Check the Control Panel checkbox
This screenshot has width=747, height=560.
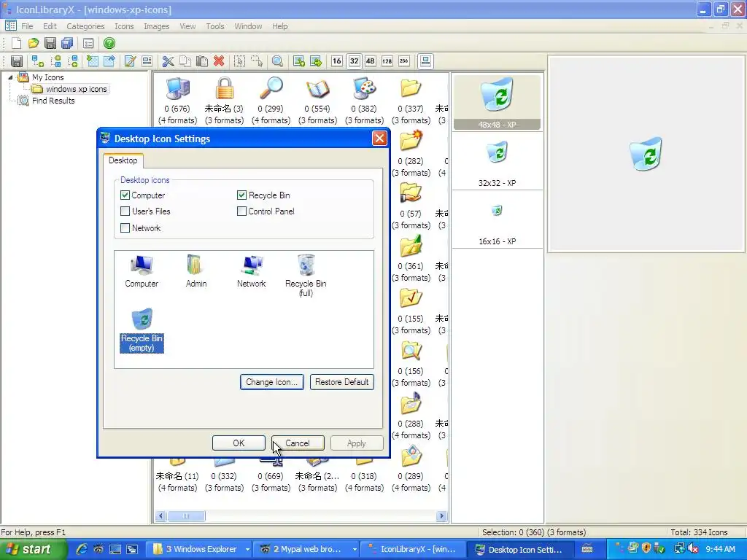pos(241,211)
